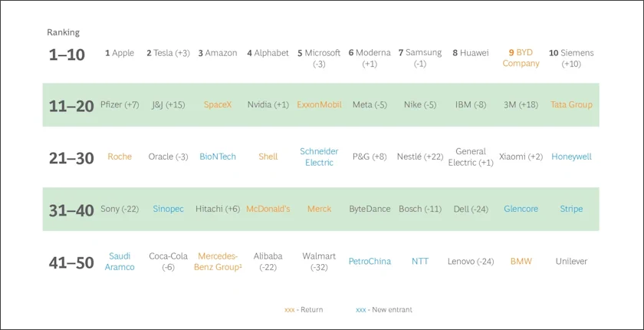Click the Walmart (-32) entry
The height and width of the screenshot is (330, 644).
(319, 261)
